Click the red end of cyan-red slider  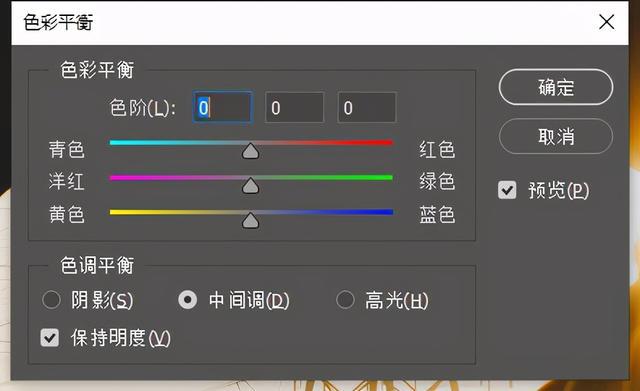pos(388,142)
